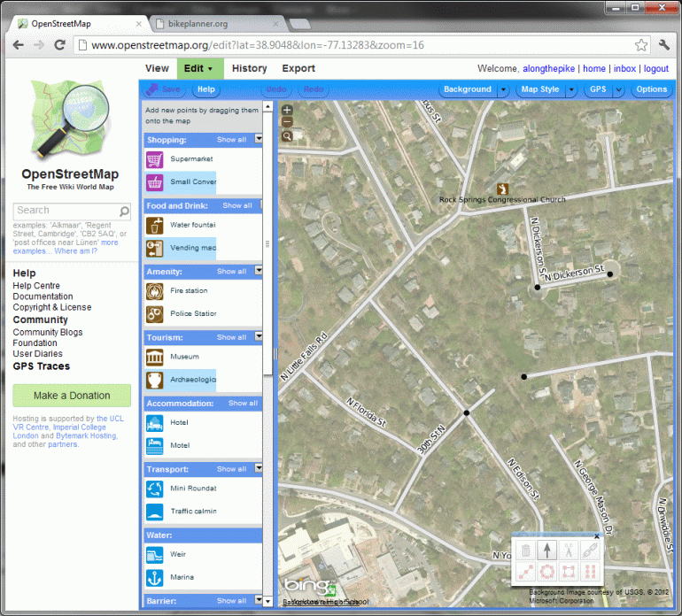Open the History tab
The height and width of the screenshot is (616, 682).
pos(249,69)
